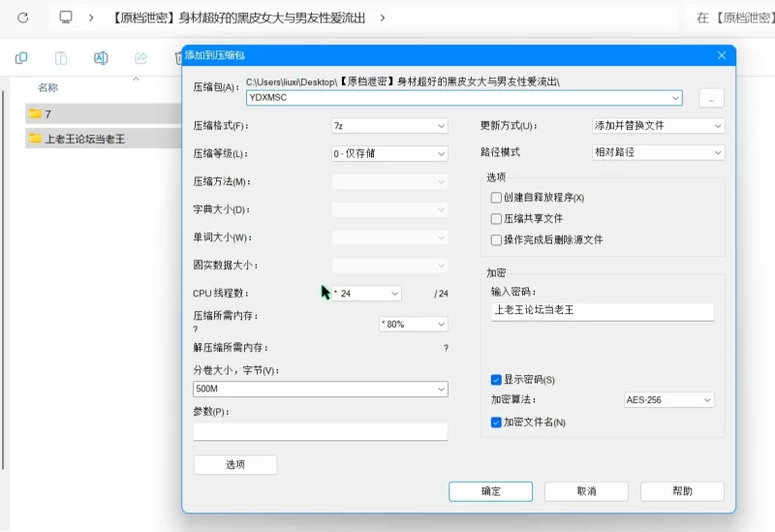Click the 参数 parameters input field

pyautogui.click(x=321, y=431)
